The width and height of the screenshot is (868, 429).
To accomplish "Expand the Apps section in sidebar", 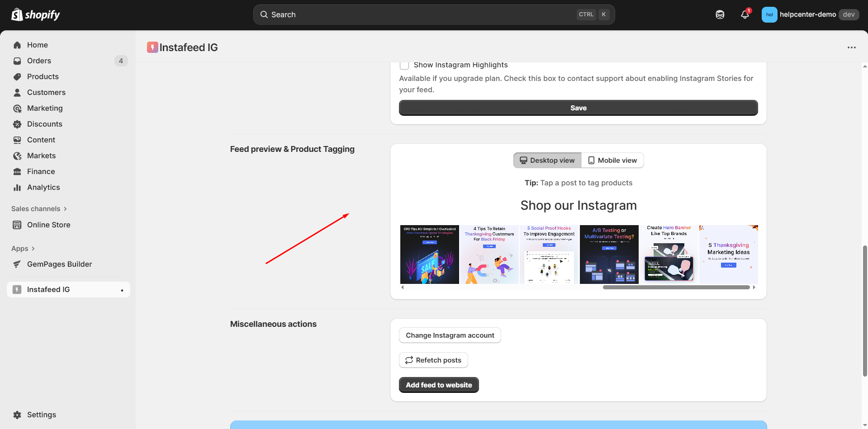I will 24,248.
